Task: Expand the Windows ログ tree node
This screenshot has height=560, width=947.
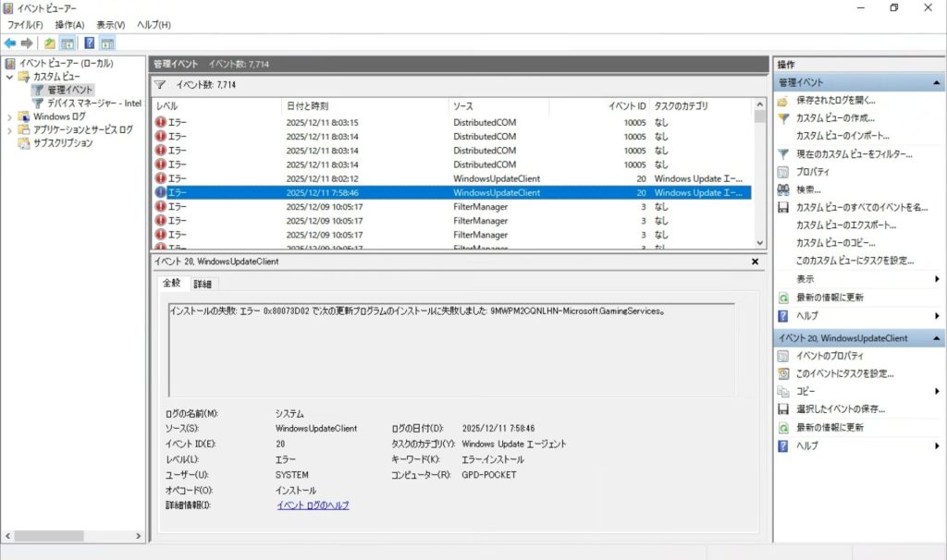Action: point(10,117)
